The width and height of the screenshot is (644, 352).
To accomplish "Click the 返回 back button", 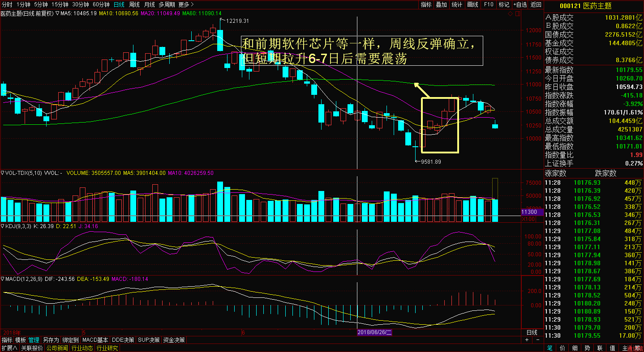I will (x=536, y=4).
